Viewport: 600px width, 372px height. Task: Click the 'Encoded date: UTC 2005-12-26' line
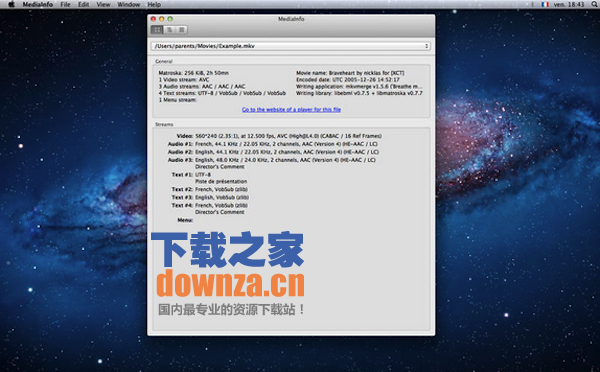[348, 80]
